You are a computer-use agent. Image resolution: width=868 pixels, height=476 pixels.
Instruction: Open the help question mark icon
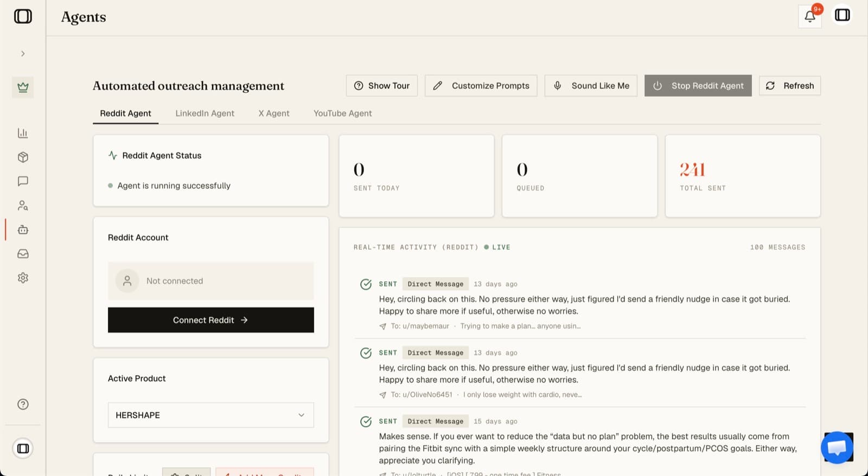23,404
